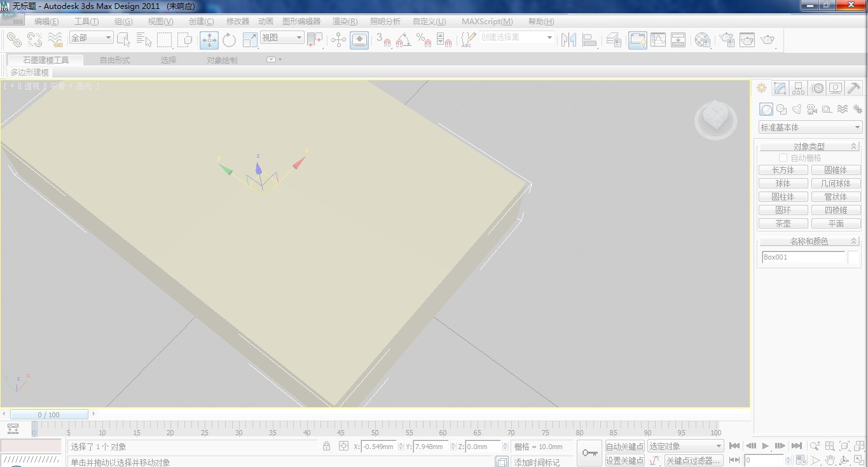The width and height of the screenshot is (868, 467).
Task: Collapse the 对象类型 rollout
Action: pyautogui.click(x=809, y=146)
